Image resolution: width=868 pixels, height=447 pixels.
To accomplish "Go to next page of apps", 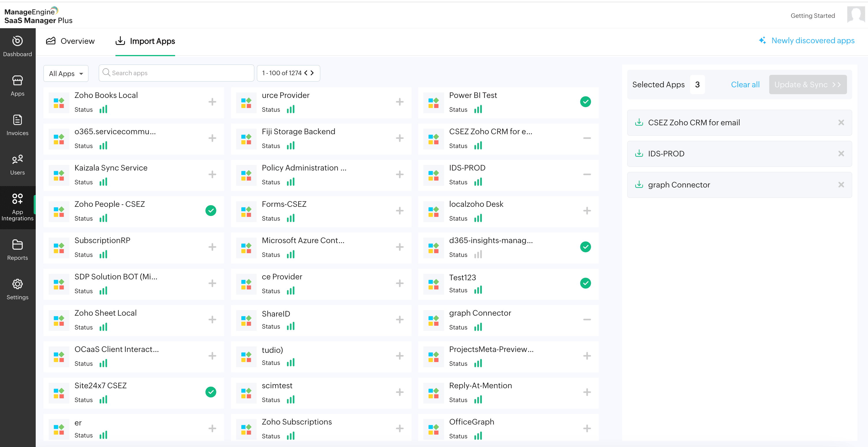I will [312, 73].
